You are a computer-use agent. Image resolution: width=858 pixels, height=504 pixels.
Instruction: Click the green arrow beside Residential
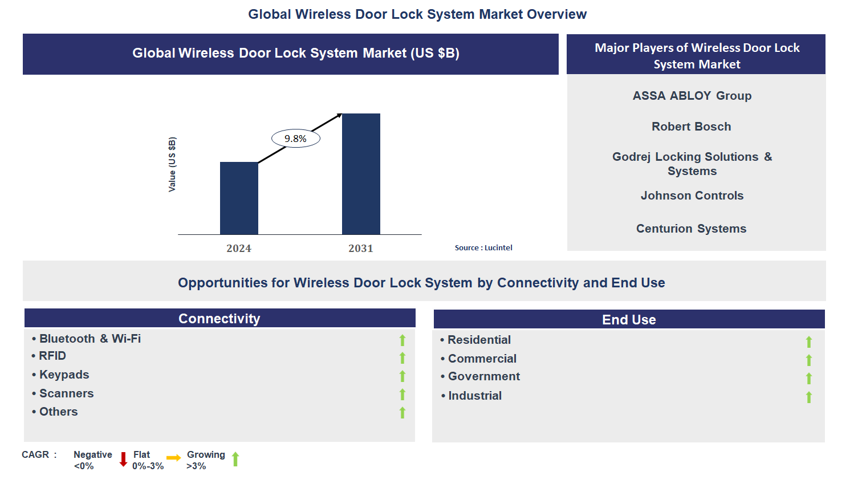[x=808, y=342]
